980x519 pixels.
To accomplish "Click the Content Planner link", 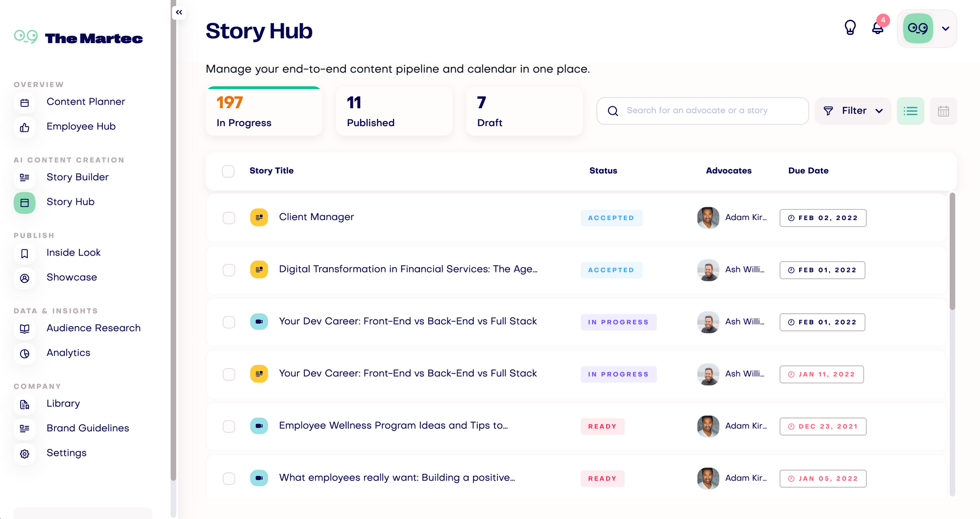I will [86, 102].
